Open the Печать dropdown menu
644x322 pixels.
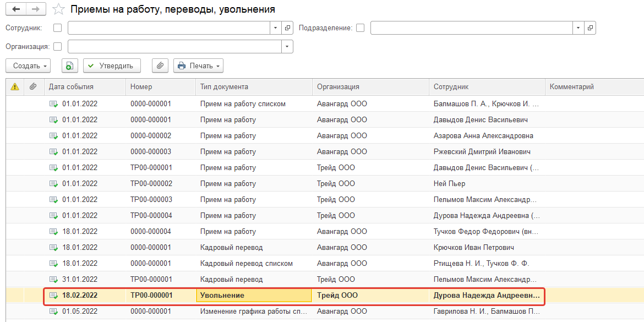click(199, 66)
